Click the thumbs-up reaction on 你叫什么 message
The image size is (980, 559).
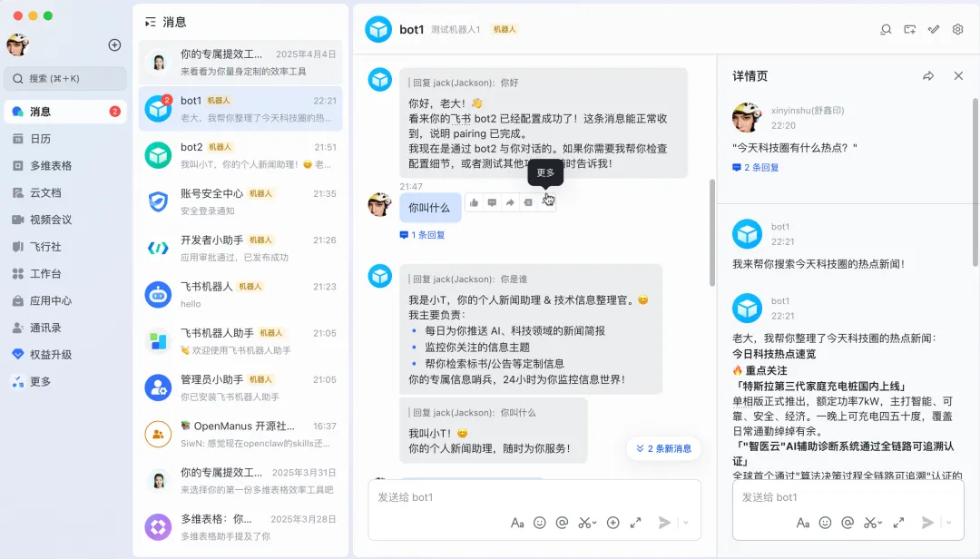coord(474,202)
